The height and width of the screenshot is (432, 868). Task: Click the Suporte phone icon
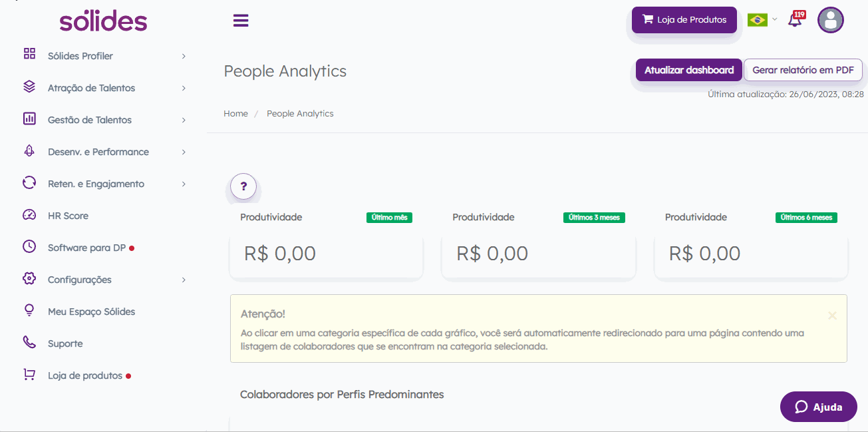pos(29,343)
